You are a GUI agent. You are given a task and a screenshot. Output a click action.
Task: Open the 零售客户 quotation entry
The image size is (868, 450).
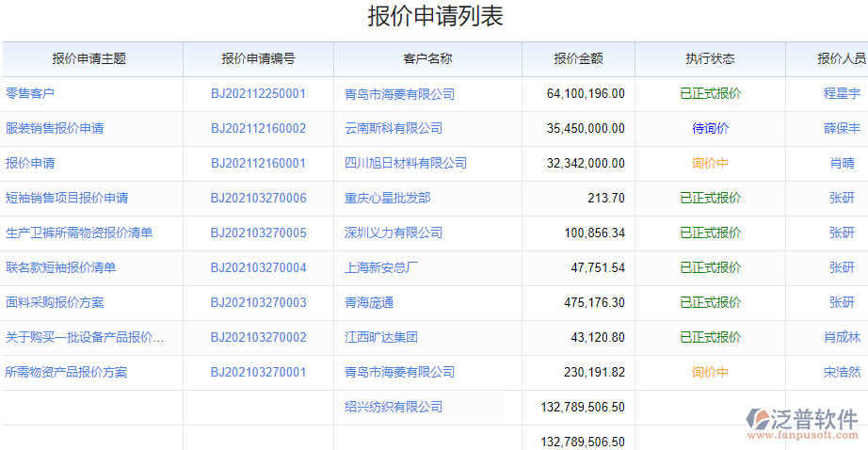(x=30, y=93)
